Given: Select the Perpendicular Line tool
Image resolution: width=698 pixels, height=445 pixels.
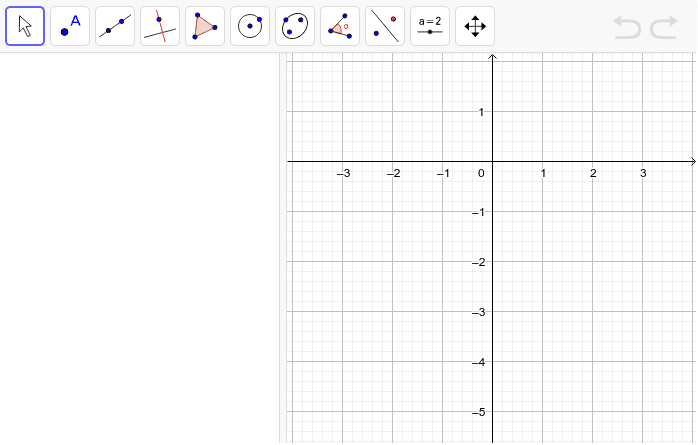Looking at the screenshot, I should point(160,26).
